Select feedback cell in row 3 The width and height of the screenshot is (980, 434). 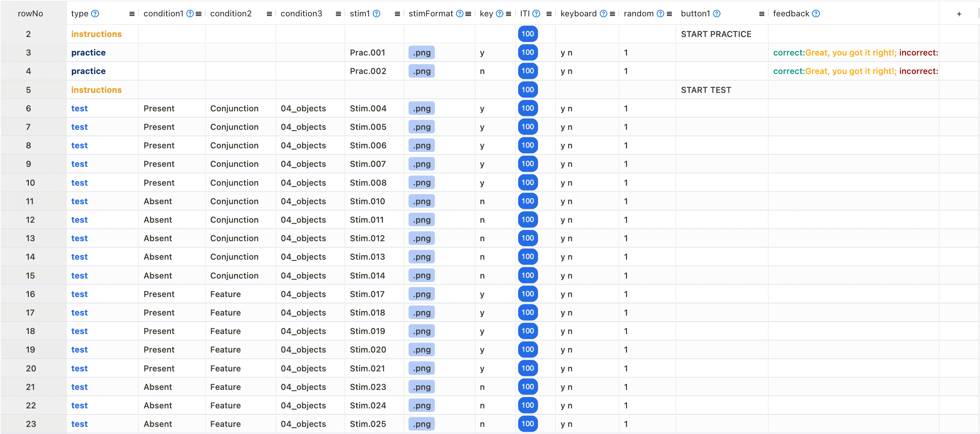coord(853,53)
